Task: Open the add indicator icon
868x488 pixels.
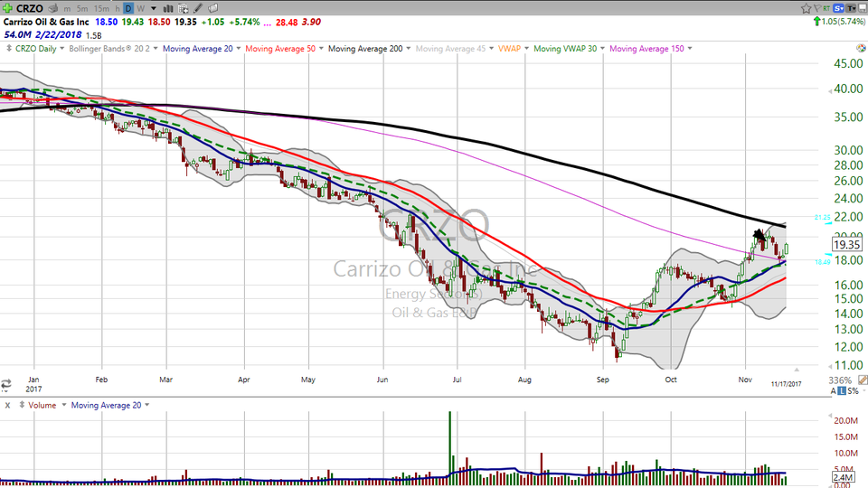Action: [184, 8]
